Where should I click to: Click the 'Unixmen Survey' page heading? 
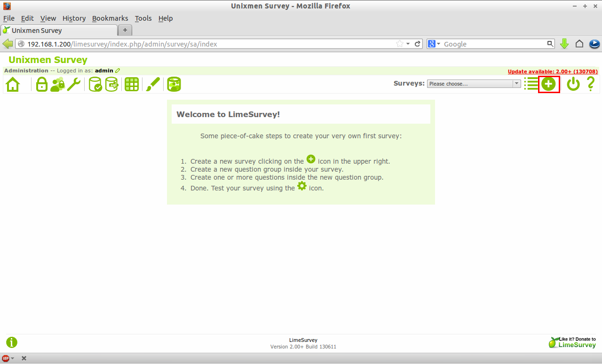pos(48,60)
